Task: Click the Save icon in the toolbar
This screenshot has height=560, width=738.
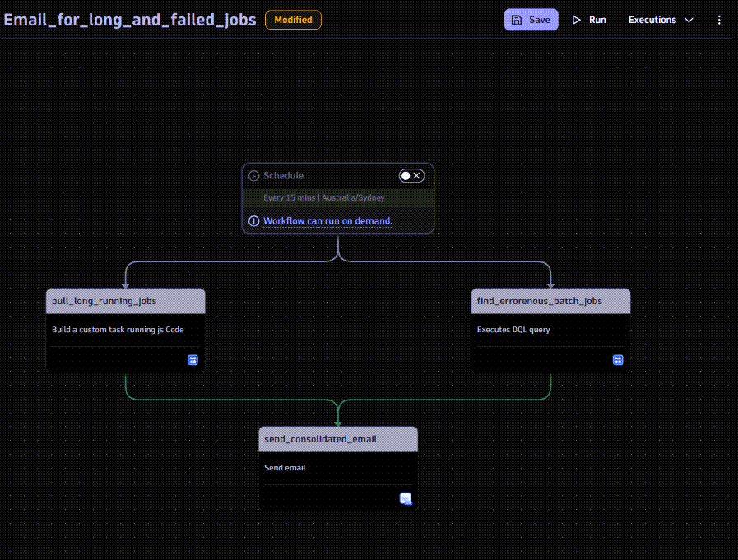Action: [518, 19]
